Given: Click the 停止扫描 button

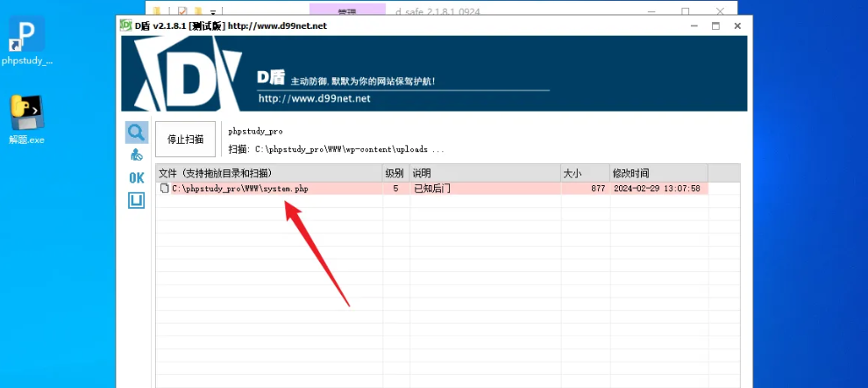Looking at the screenshot, I should (x=186, y=139).
